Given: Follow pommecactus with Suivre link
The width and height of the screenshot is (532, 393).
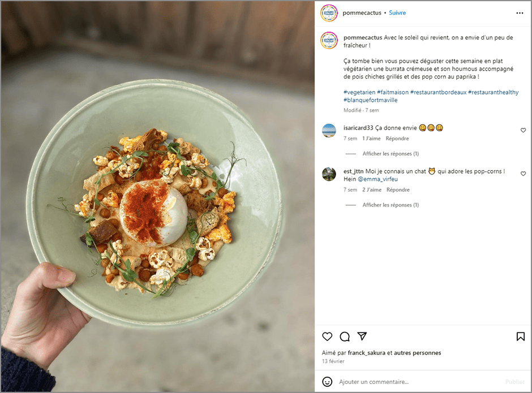Looking at the screenshot, I should (397, 13).
